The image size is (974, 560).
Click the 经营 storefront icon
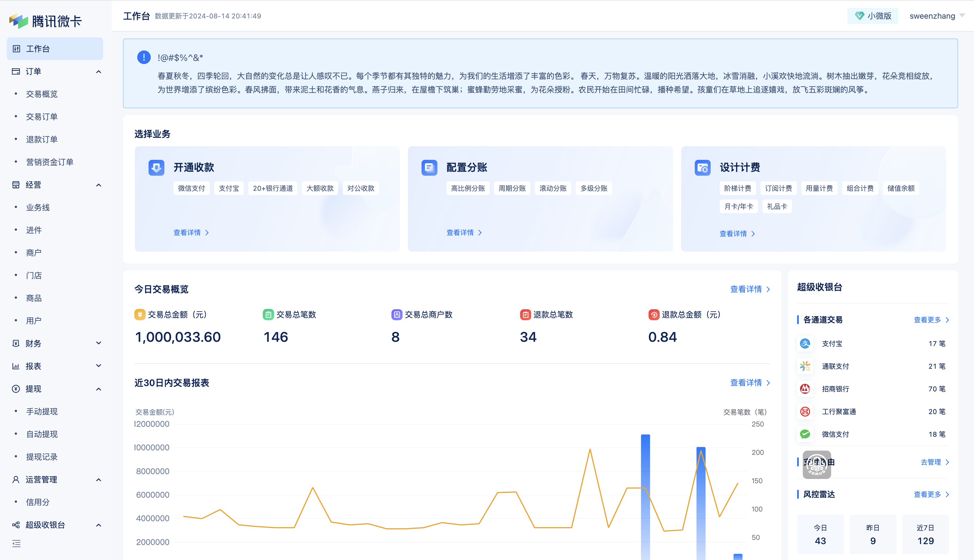(16, 185)
